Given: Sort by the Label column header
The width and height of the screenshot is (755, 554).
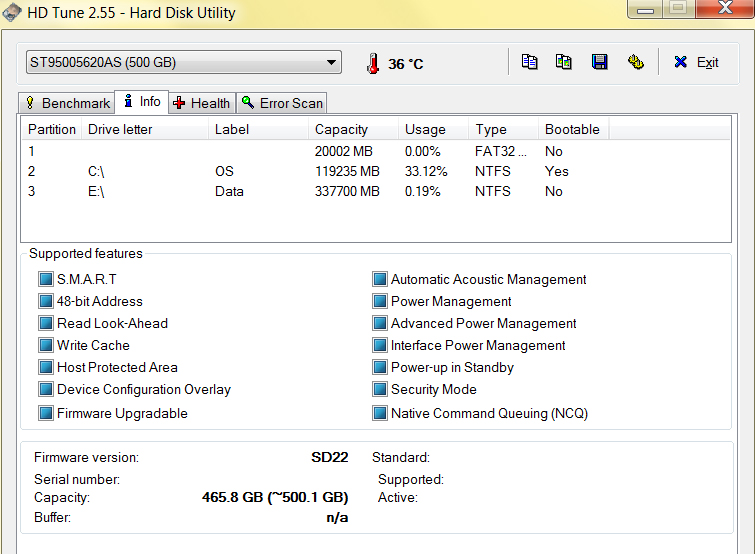Looking at the screenshot, I should [258, 129].
